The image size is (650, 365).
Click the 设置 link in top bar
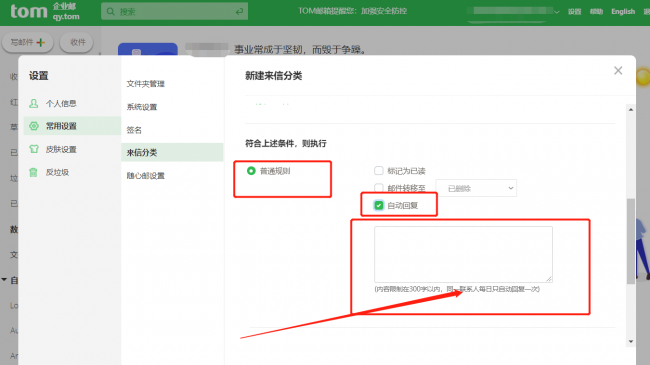click(x=575, y=12)
